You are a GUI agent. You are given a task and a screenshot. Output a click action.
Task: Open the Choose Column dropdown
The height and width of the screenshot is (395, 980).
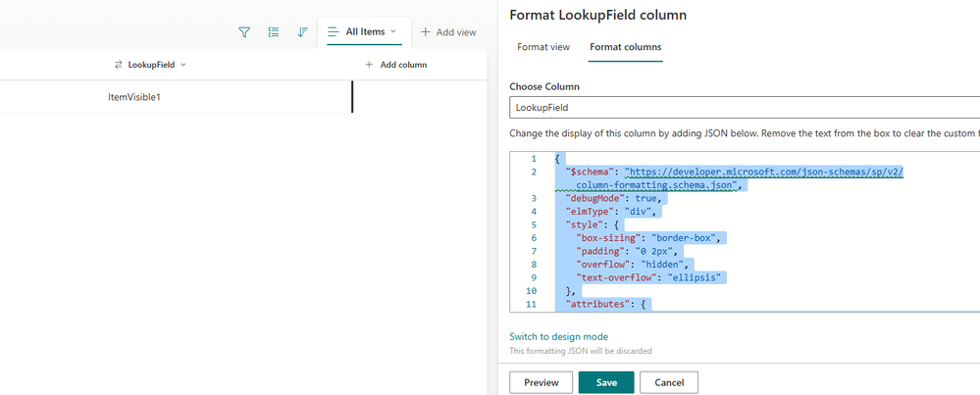(x=744, y=108)
